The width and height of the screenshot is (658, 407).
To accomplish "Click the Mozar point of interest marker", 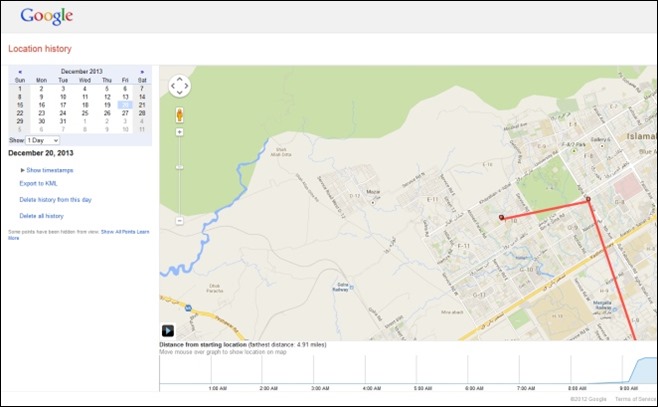I will coord(373,203).
